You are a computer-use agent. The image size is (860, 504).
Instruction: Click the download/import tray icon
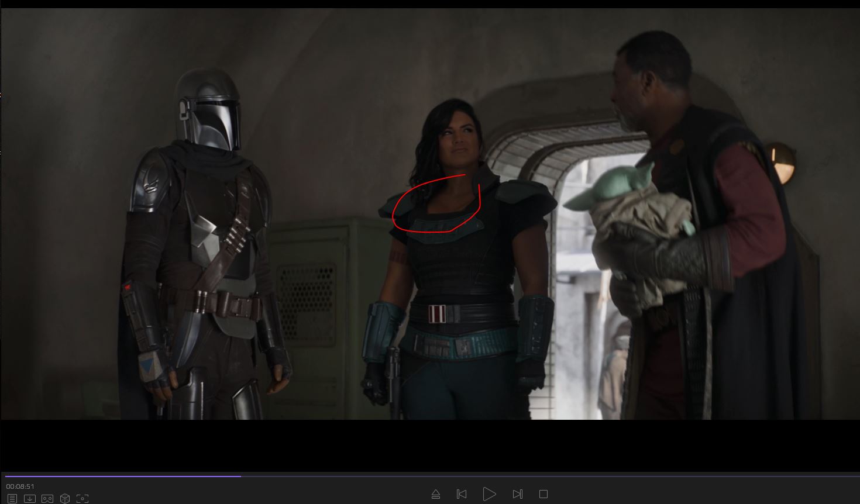pyautogui.click(x=30, y=499)
